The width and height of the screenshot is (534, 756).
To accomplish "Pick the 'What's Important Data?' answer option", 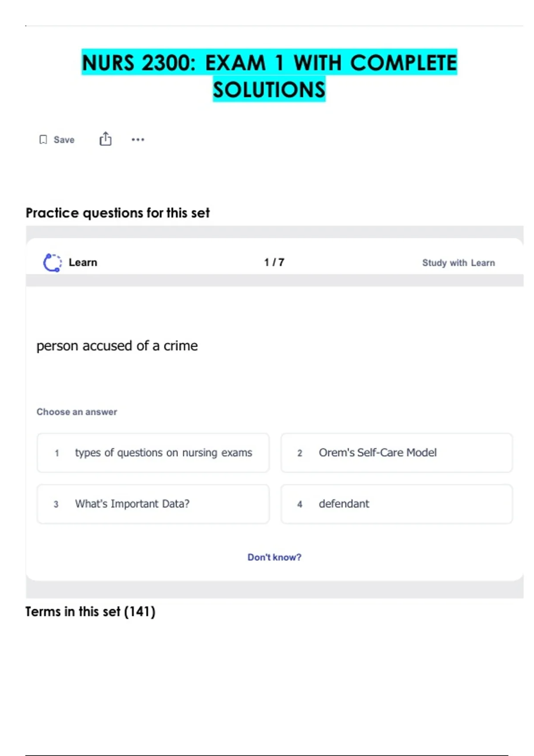I will (153, 504).
